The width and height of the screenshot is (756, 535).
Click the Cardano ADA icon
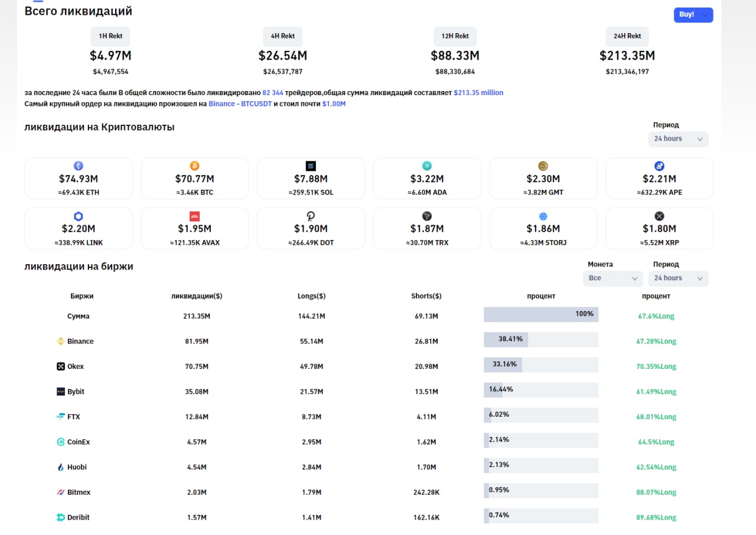[x=427, y=166]
